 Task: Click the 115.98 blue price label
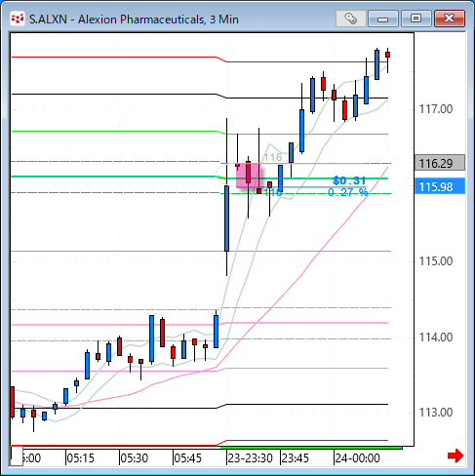click(440, 186)
